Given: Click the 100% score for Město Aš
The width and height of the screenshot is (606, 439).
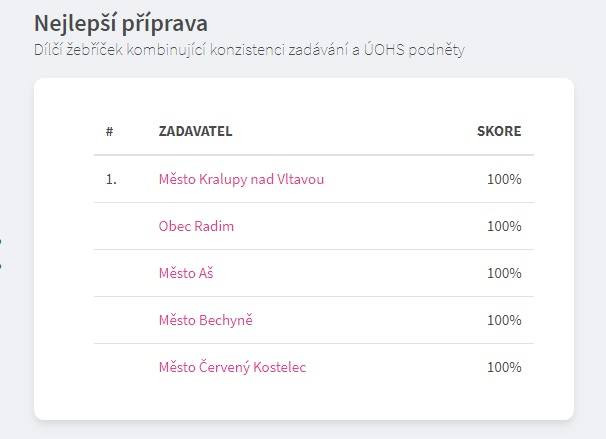Looking at the screenshot, I should (504, 273).
